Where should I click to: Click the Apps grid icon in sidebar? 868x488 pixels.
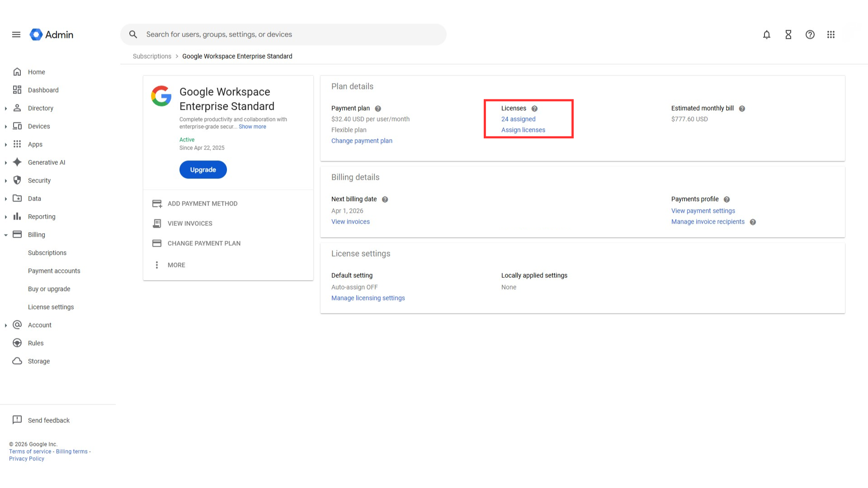point(17,144)
